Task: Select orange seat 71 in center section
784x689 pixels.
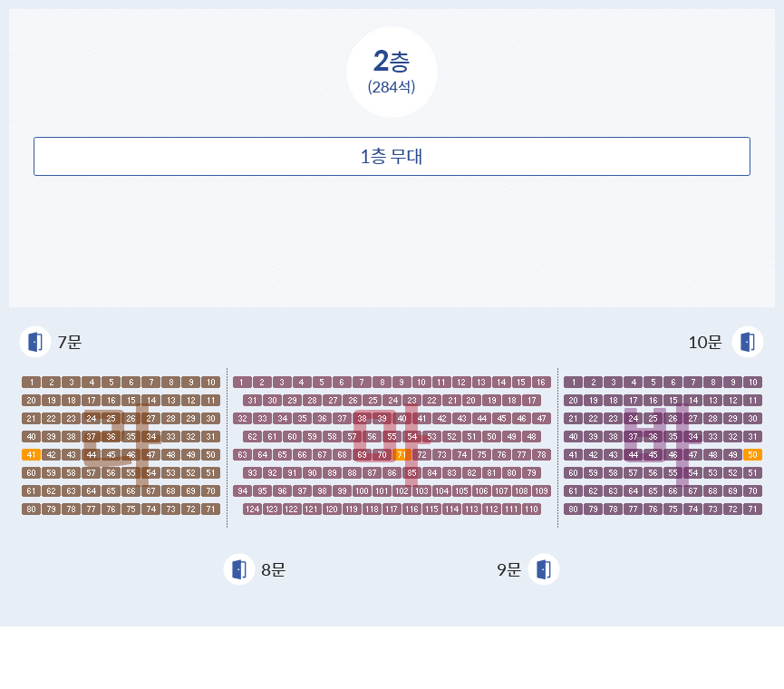Action: pyautogui.click(x=402, y=455)
